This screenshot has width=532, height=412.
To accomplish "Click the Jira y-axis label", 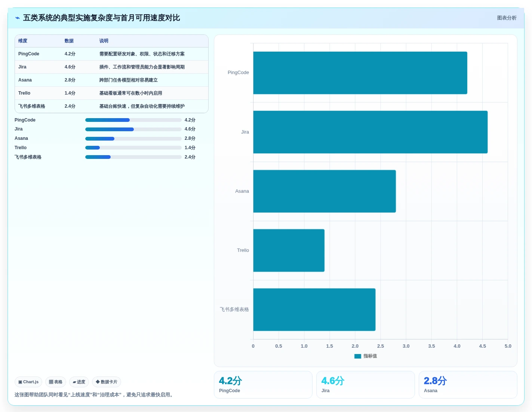I will tap(245, 132).
